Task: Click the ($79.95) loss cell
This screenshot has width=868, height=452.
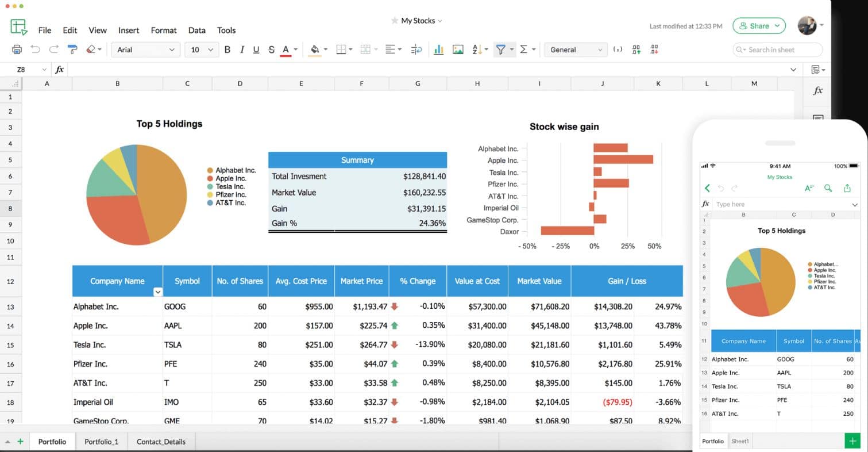Action: [x=603, y=402]
